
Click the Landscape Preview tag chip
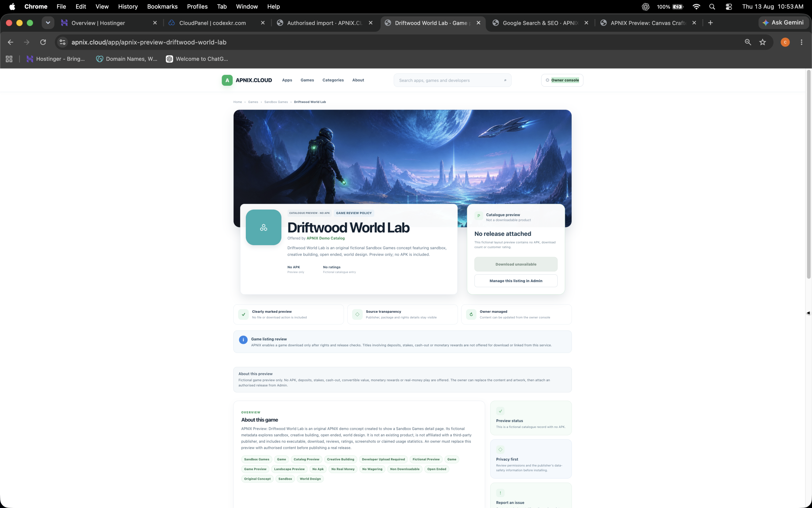tap(289, 469)
